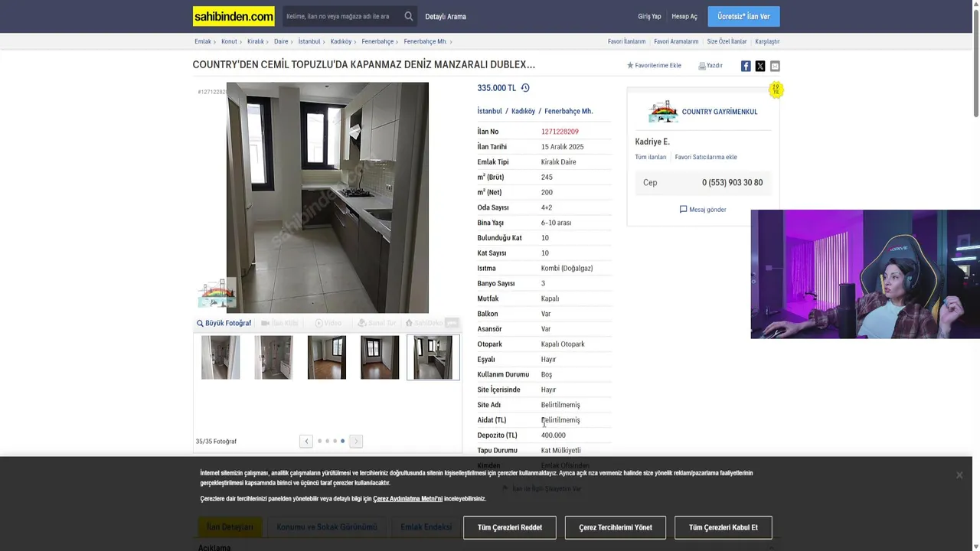The width and height of the screenshot is (980, 551).
Task: Open Çerez Aydınlatma Metni'ni link
Action: click(x=408, y=499)
